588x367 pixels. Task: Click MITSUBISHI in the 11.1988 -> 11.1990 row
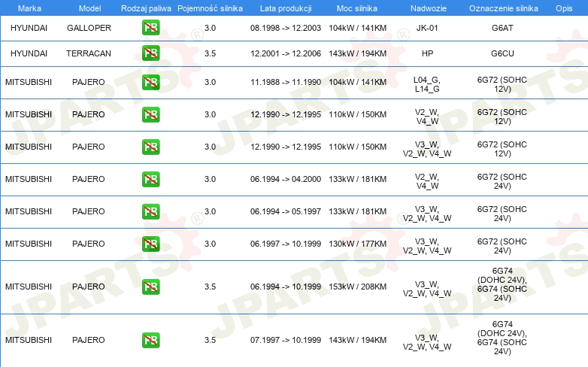coord(29,82)
